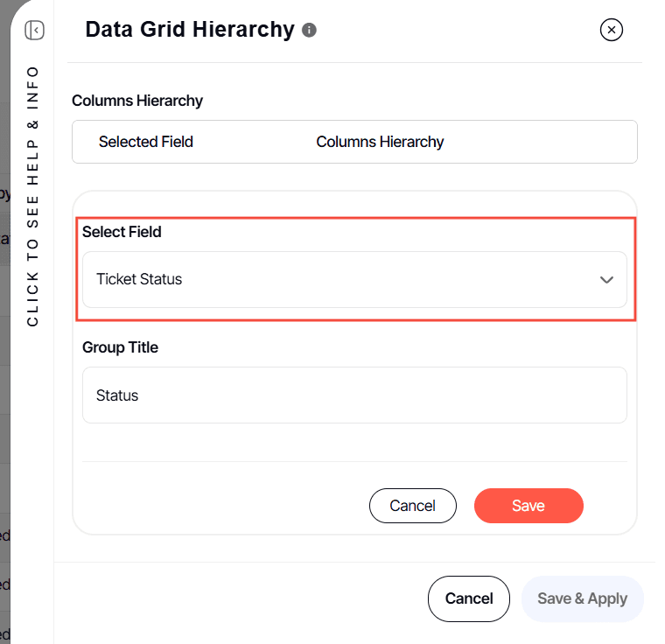Click the info icon beside Data Grid Hierarchy
The height and width of the screenshot is (644, 665).
(x=309, y=31)
